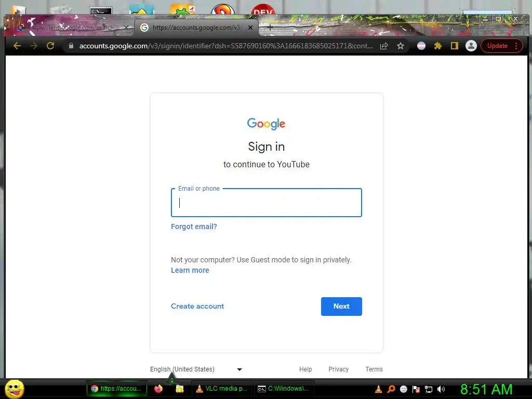Open the flag action center tray icon
532x399 pixels.
tap(416, 389)
